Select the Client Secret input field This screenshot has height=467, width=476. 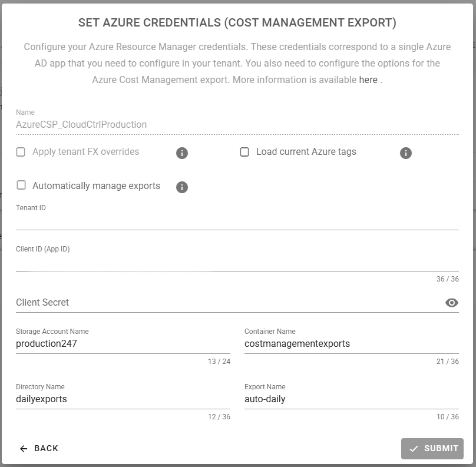click(x=227, y=303)
